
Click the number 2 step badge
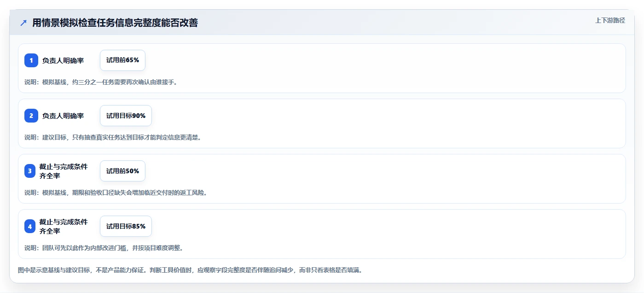31,116
